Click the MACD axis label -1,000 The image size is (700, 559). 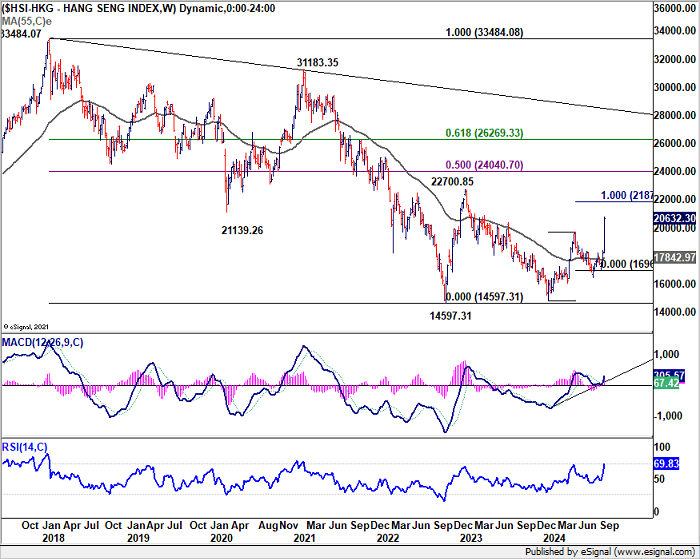click(668, 416)
